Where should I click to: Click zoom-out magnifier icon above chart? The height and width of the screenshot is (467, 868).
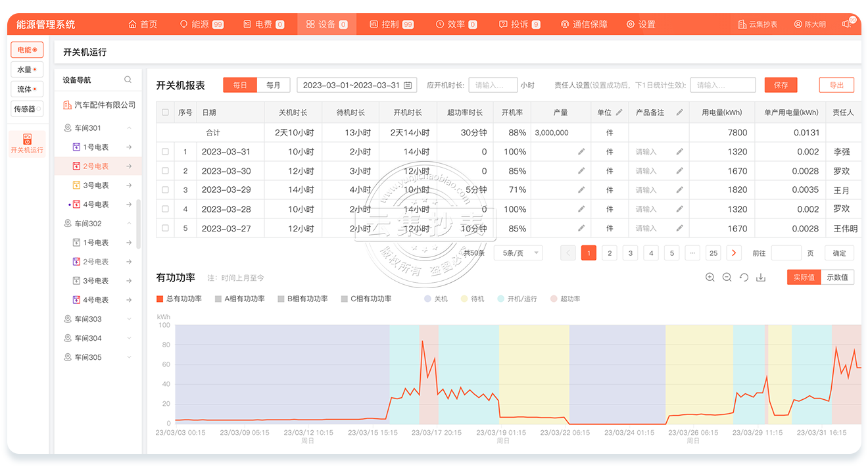click(x=727, y=278)
